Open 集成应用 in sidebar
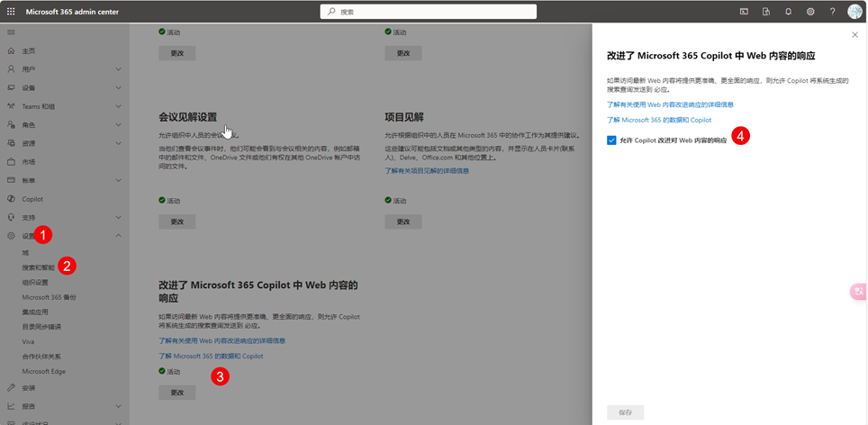Screen dimensions: 868x425 point(35,312)
